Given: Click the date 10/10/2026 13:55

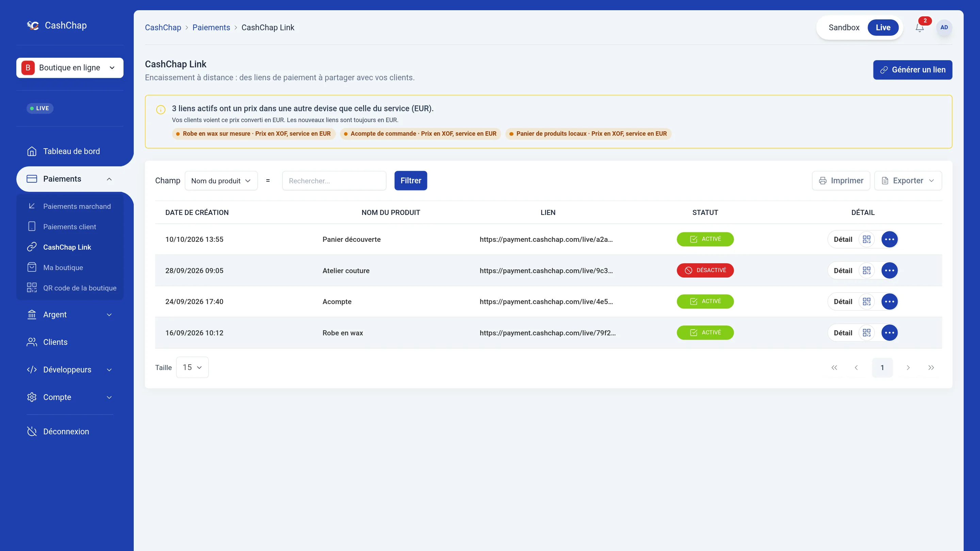Looking at the screenshot, I should click(194, 239).
